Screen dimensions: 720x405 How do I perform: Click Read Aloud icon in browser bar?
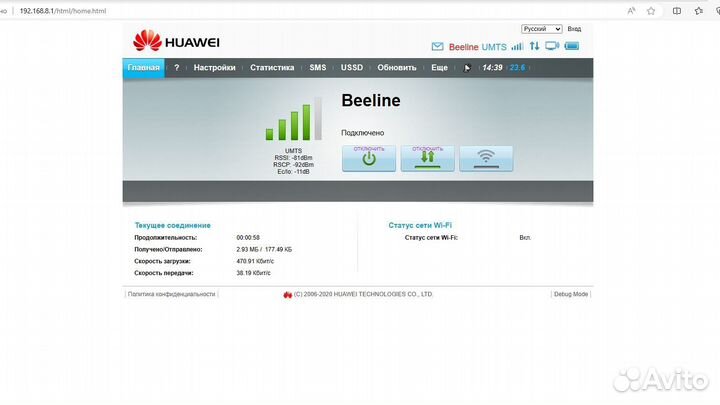(631, 11)
